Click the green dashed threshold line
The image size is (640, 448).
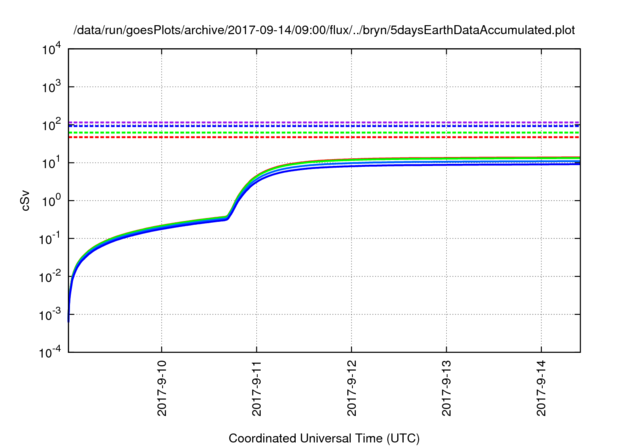click(324, 133)
